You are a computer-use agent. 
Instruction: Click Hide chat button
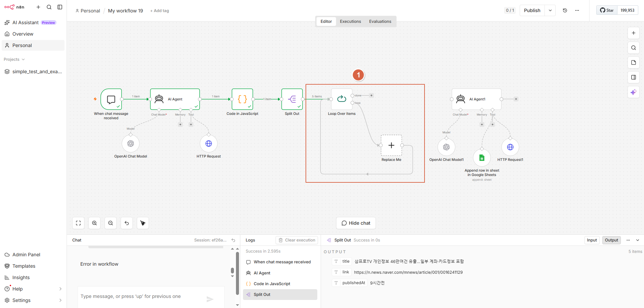[x=356, y=223]
